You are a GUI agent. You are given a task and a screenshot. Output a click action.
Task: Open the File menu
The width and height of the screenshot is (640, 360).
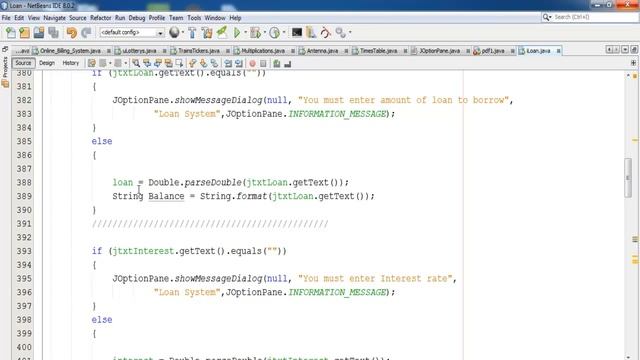6,18
